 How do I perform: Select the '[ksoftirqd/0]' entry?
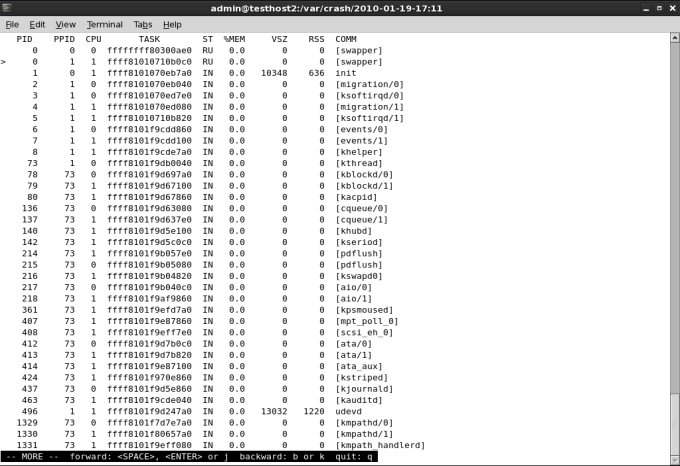(369, 95)
